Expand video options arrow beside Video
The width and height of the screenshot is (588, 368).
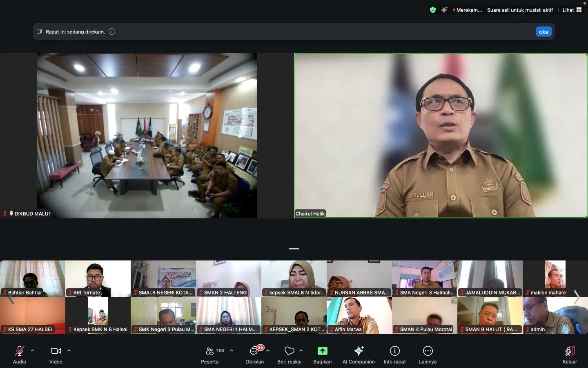[69, 350]
